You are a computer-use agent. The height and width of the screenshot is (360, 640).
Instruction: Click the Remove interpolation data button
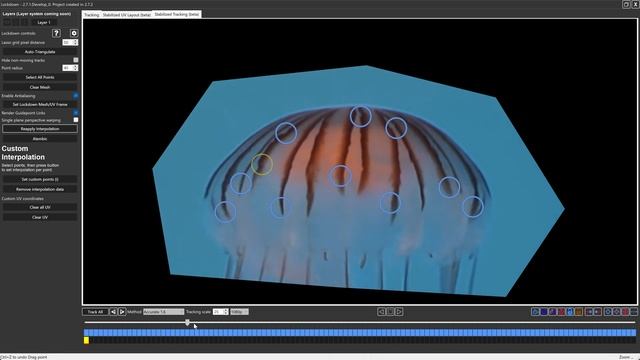tap(40, 189)
